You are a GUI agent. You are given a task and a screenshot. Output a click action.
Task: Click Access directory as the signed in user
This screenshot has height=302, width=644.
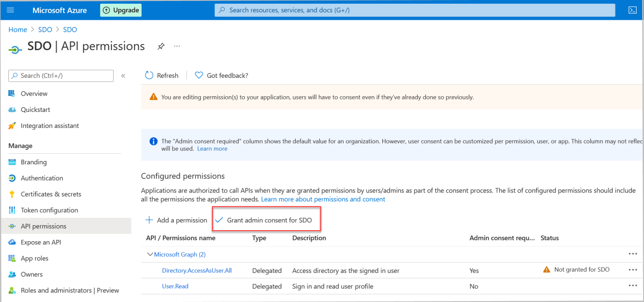tap(346, 271)
